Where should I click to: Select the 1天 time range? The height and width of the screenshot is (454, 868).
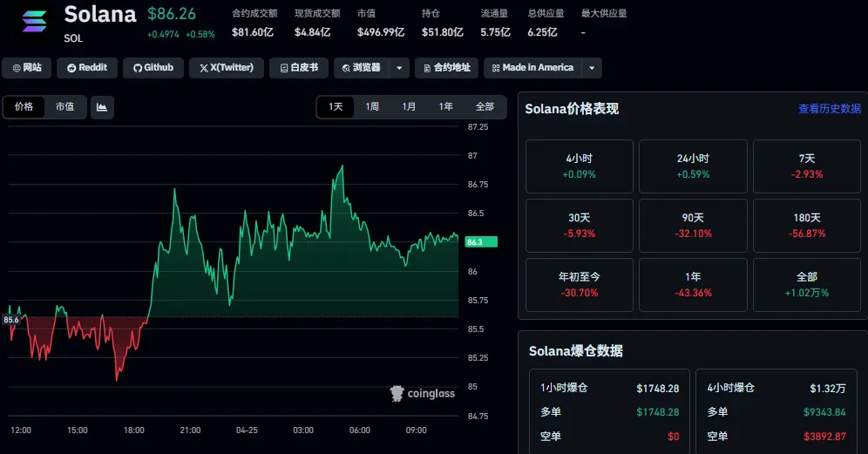[336, 107]
